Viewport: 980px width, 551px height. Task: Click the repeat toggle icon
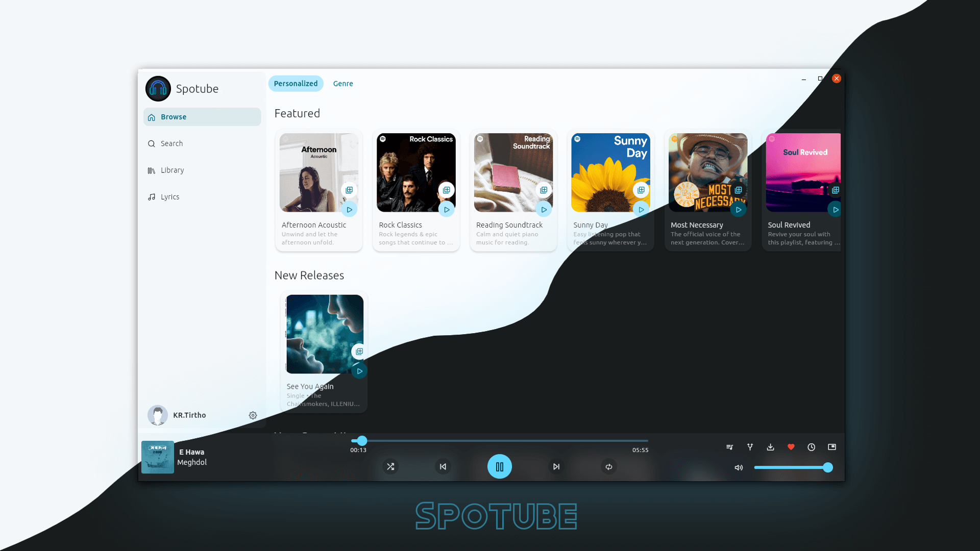pyautogui.click(x=608, y=466)
